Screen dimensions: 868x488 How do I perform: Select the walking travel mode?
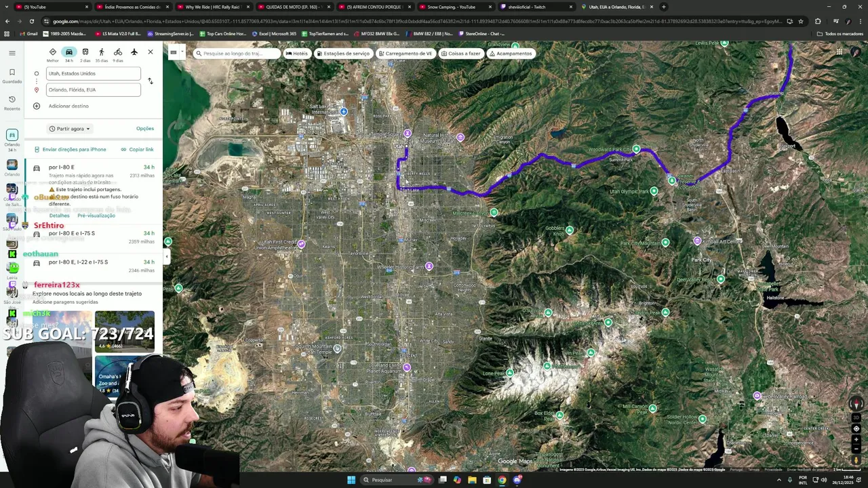point(102,55)
